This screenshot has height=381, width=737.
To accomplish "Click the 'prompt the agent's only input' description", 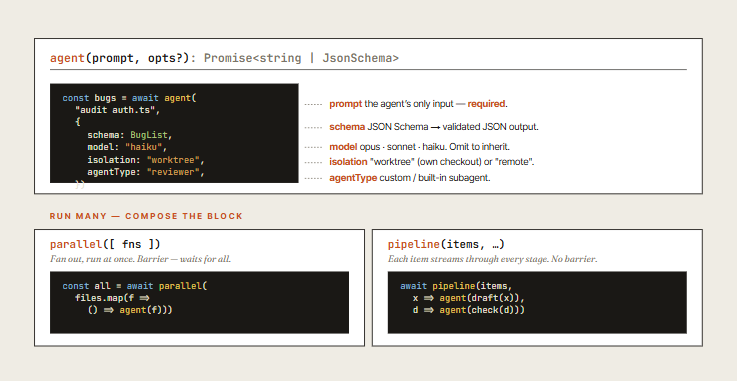I will 418,104.
